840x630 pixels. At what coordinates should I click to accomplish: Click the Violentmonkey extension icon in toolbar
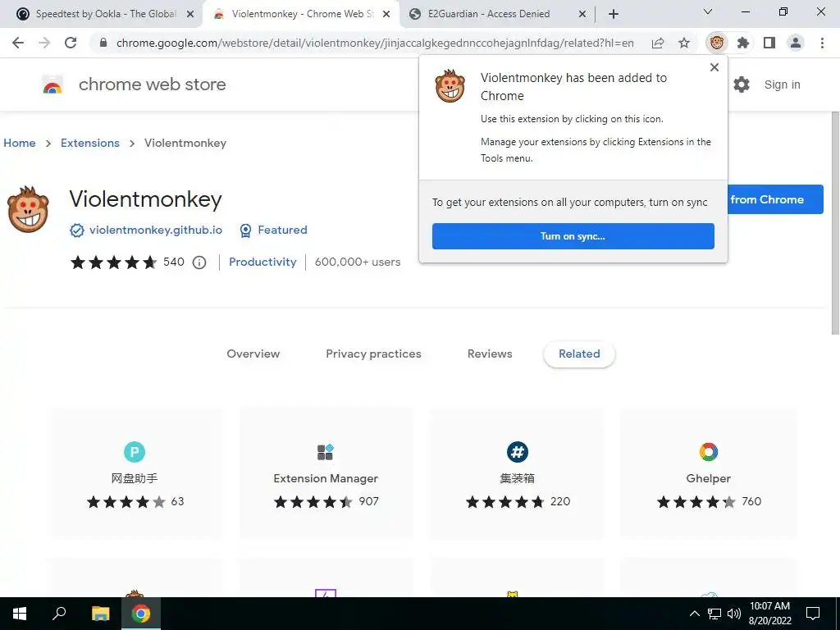point(717,43)
